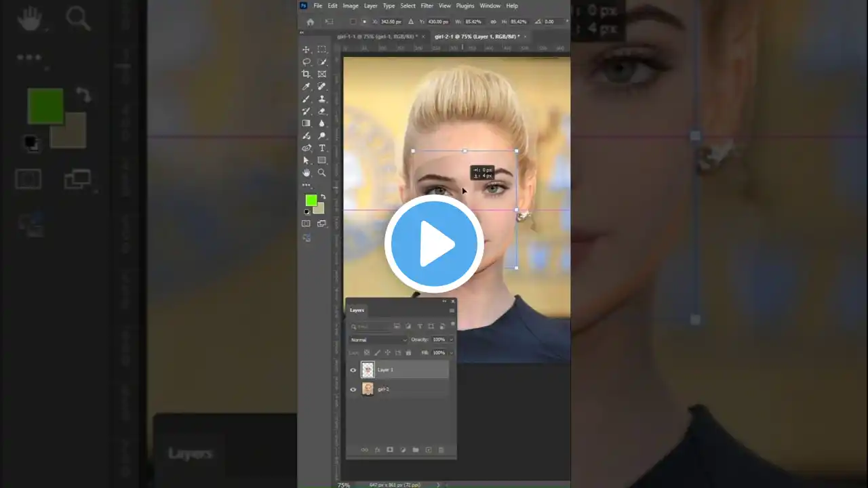The width and height of the screenshot is (868, 488).
Task: Swap foreground and background colors
Action: coord(323,197)
